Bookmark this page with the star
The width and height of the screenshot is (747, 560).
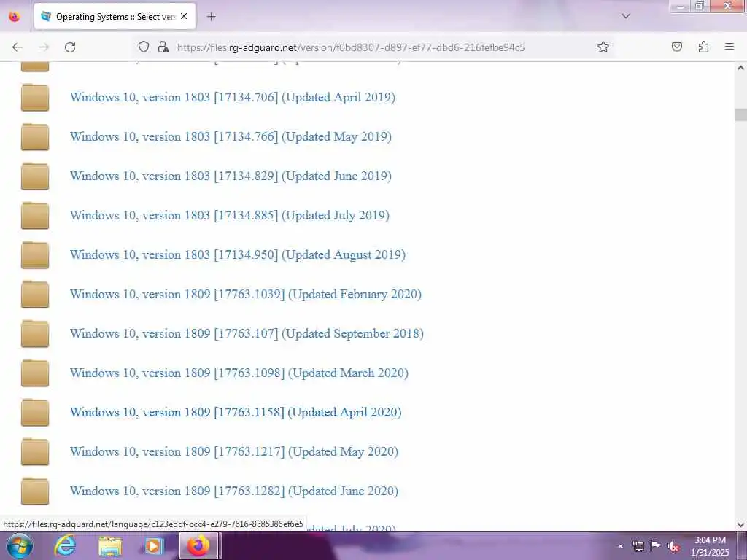click(x=603, y=47)
